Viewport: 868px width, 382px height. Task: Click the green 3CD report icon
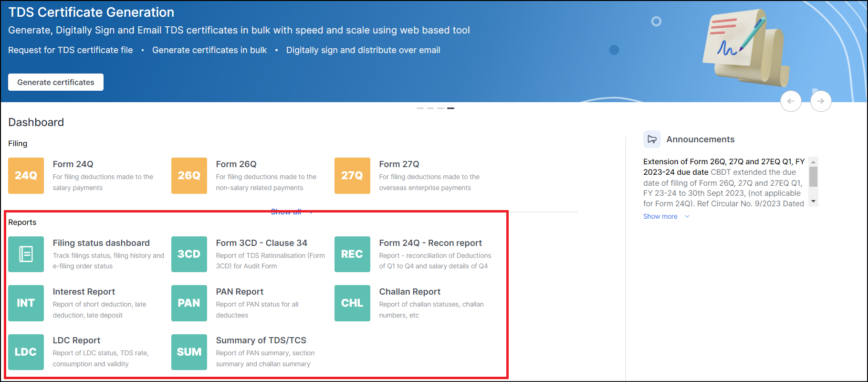point(189,254)
